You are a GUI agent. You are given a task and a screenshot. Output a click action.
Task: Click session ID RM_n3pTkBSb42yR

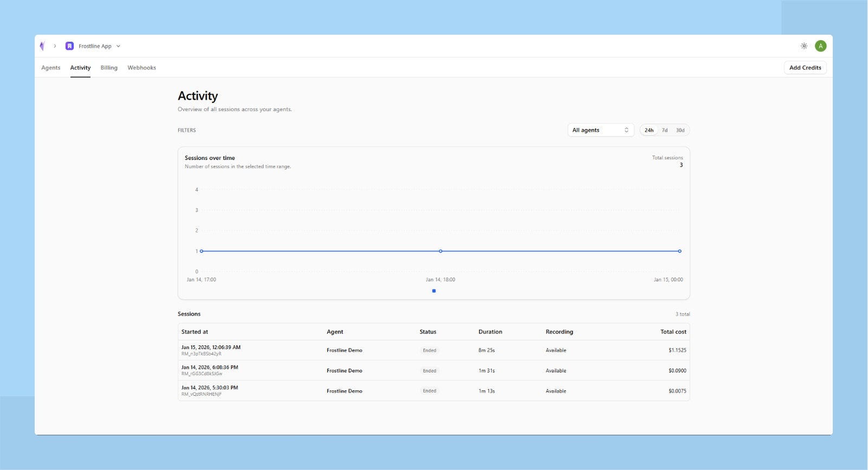(201, 354)
